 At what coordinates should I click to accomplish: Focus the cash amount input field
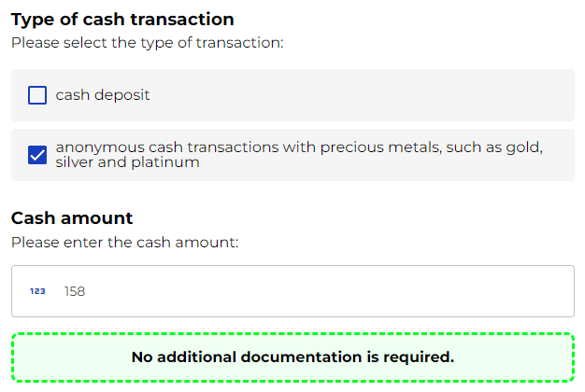(x=318, y=291)
